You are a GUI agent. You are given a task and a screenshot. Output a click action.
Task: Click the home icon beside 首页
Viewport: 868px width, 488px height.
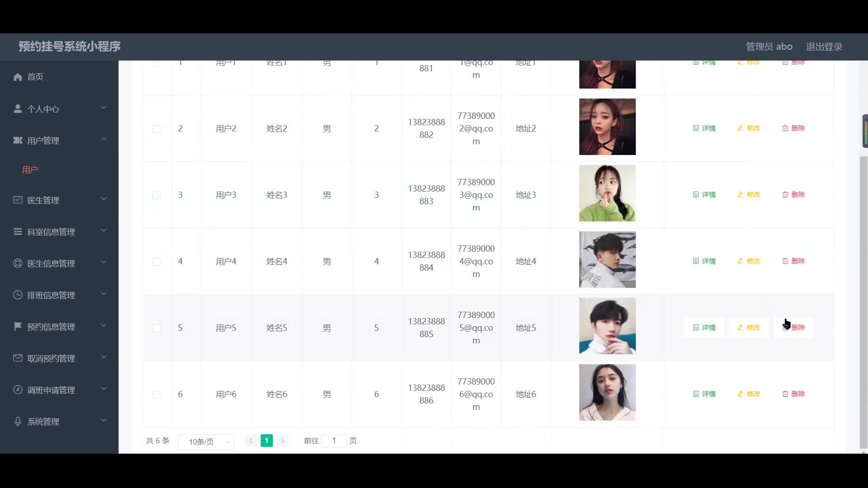click(x=18, y=77)
